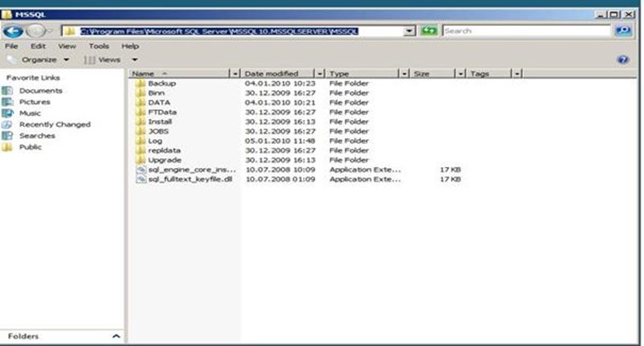Open the View menu

click(67, 46)
